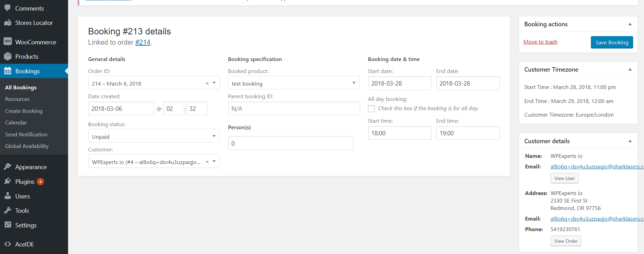Click the Tools wrench icon
The height and width of the screenshot is (254, 644).
point(7,211)
